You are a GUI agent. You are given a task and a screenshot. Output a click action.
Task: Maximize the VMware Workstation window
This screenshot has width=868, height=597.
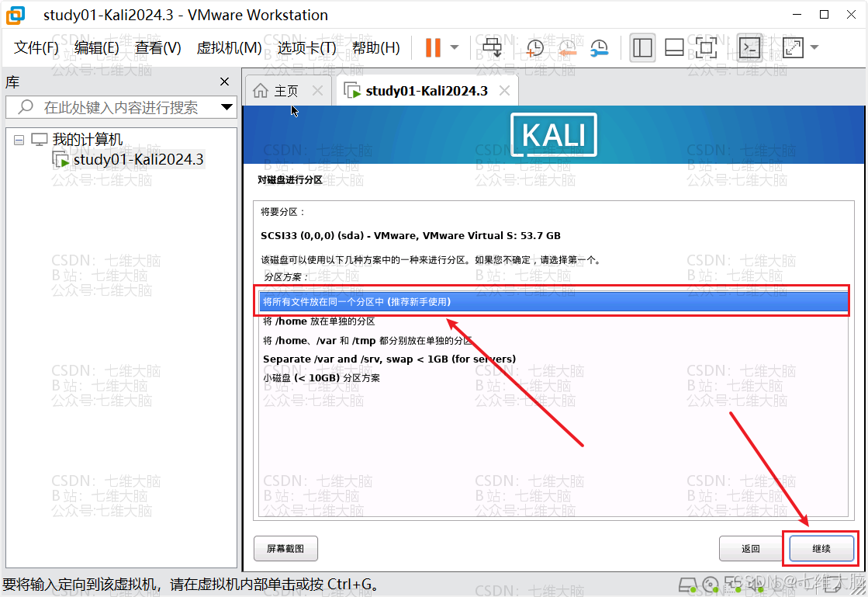(825, 15)
